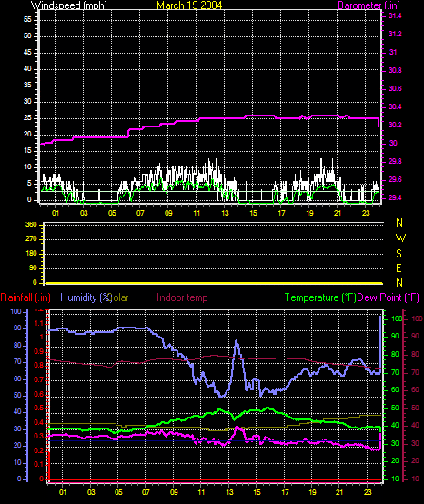Click the 30.4 barometer scale value
The width and height of the screenshot is (424, 504).
[x=395, y=106]
